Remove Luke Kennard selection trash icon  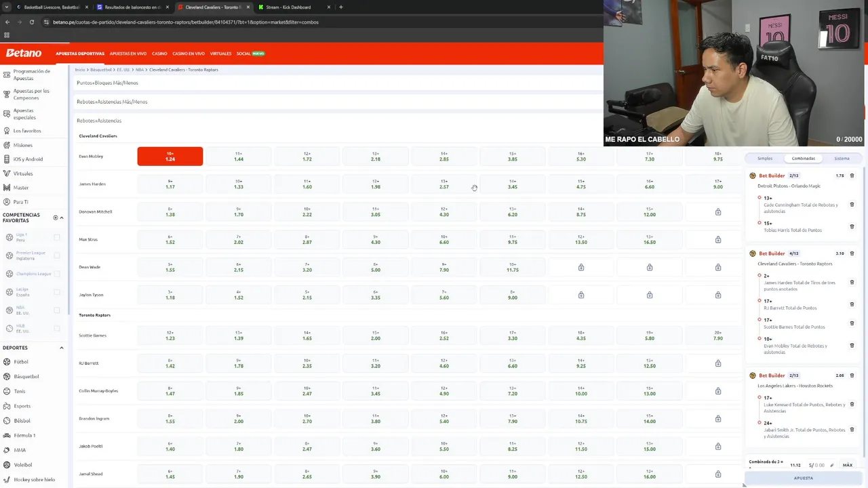coord(852,405)
